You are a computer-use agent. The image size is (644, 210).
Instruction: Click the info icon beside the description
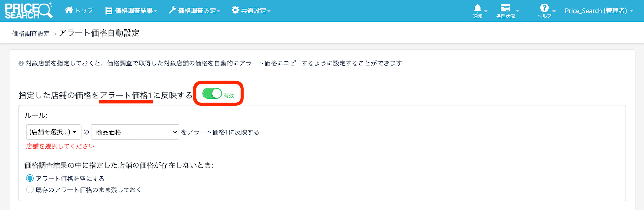point(21,63)
